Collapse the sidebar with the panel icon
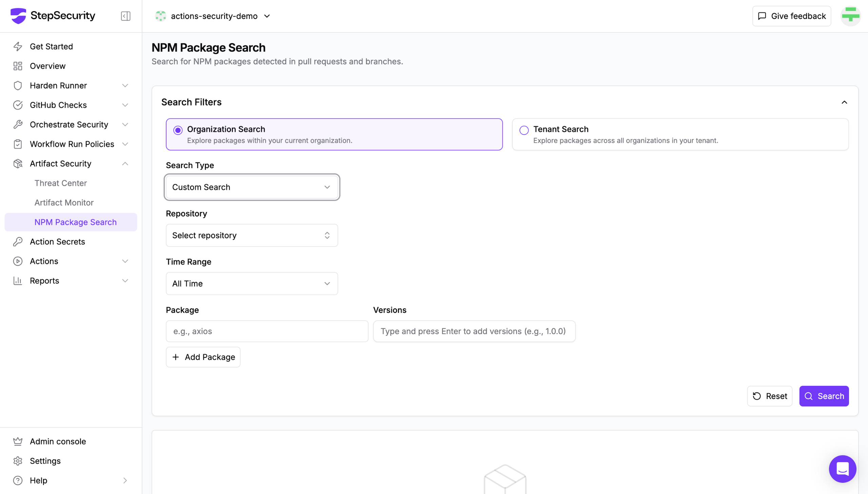Screen dimensions: 868x494 click(125, 16)
